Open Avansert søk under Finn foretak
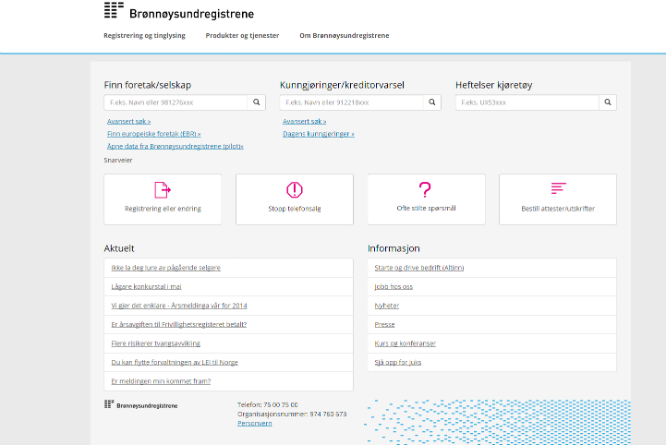This screenshot has height=445, width=666. 129,121
